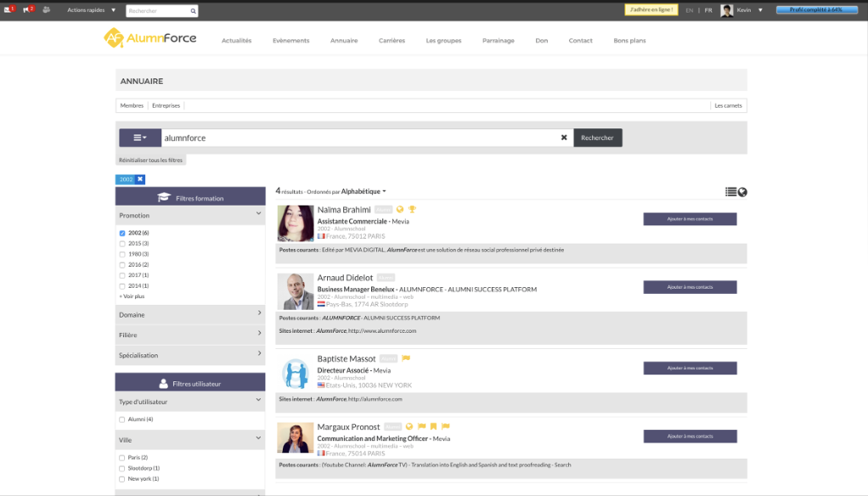This screenshot has height=496, width=868.
Task: Open Baptiste Massot's placeholder avatar
Action: 296,373
